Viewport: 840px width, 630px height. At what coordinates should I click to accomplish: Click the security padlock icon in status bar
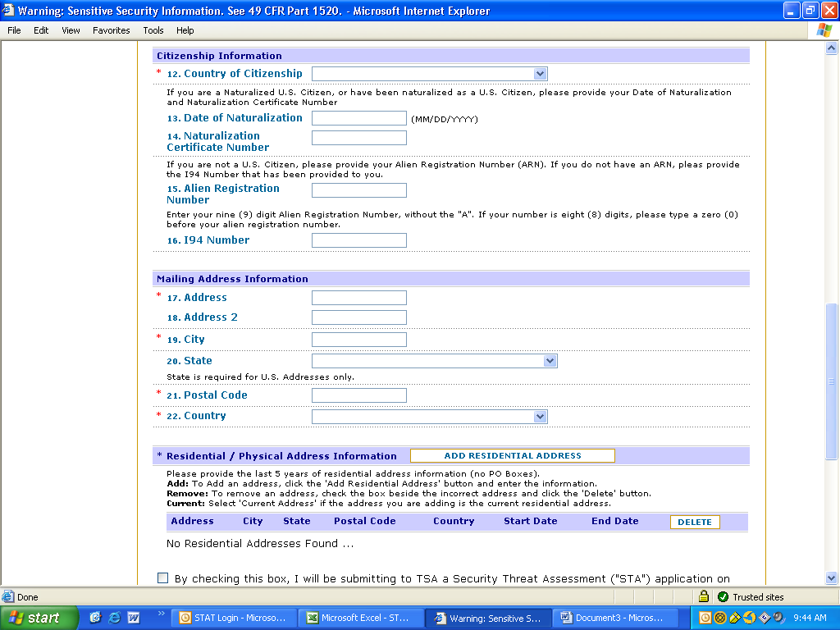pos(703,597)
